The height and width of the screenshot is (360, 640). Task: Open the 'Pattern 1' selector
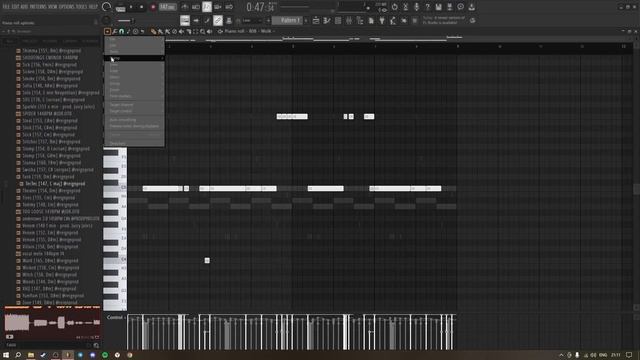tap(287, 20)
